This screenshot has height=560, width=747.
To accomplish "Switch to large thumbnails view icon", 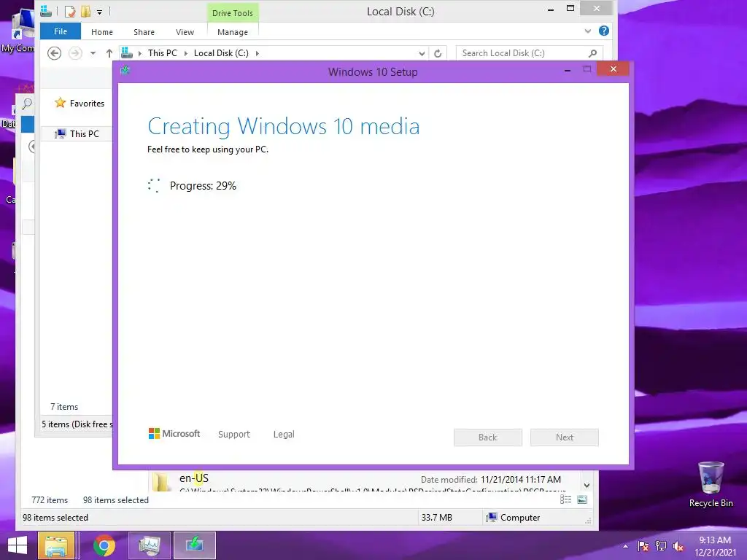I will coord(581,499).
